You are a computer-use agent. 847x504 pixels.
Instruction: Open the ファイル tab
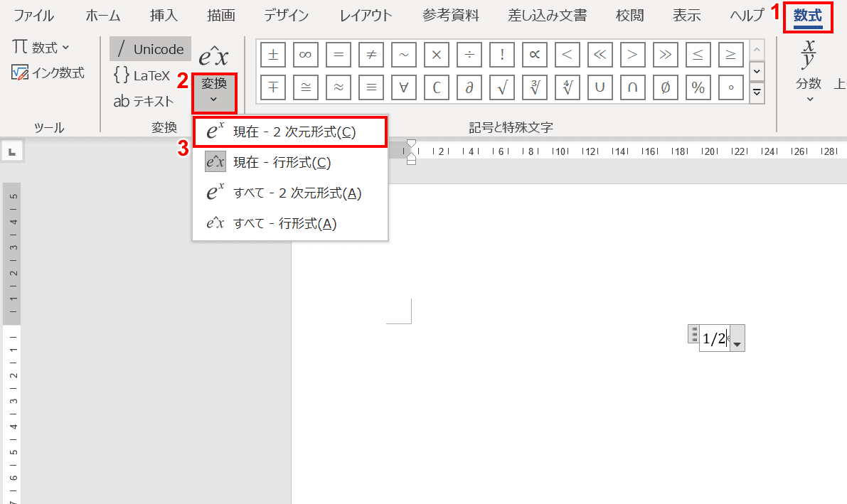pos(33,15)
